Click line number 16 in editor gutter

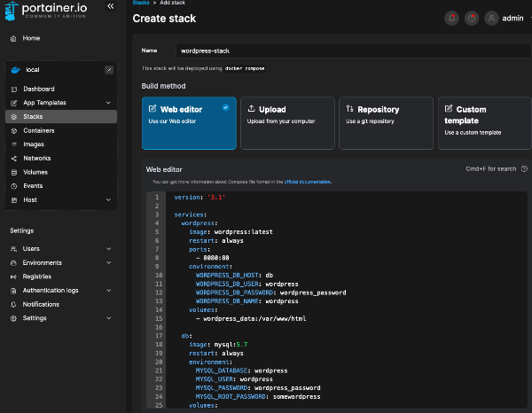(159, 327)
